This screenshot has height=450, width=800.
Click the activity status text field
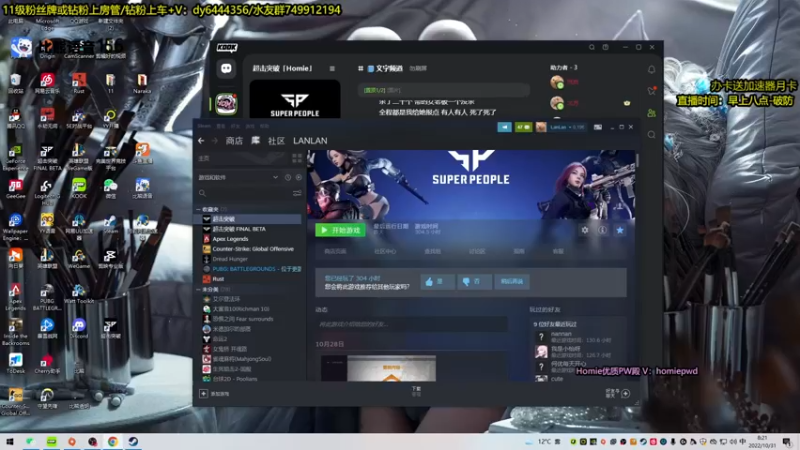point(411,324)
